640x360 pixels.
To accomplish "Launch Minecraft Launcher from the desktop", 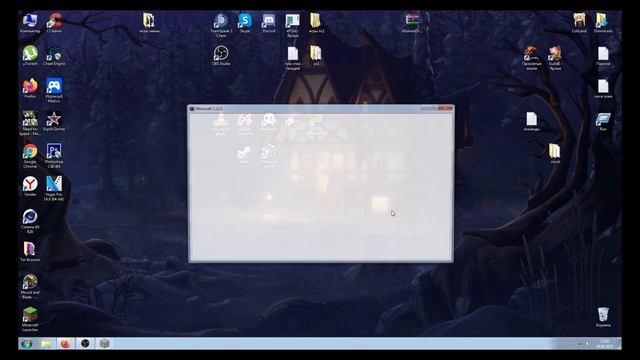I will point(30,319).
